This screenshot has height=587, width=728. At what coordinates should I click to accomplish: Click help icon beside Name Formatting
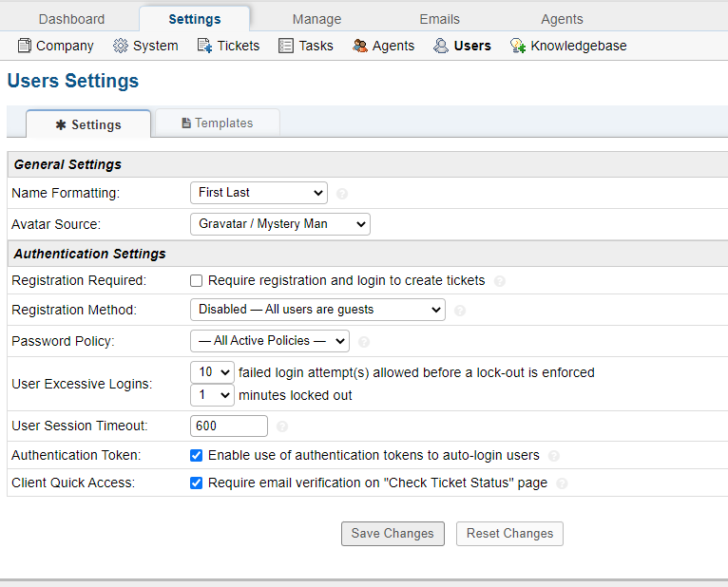point(342,194)
